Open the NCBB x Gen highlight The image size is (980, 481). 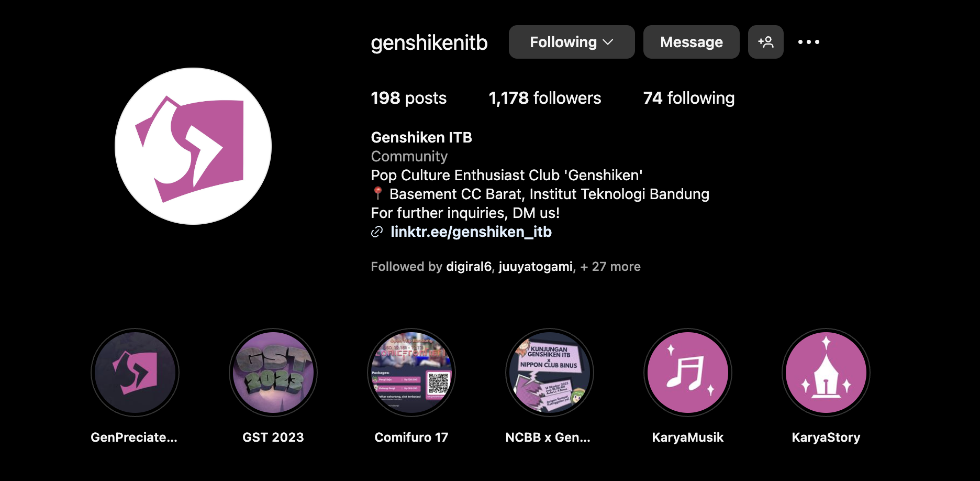click(550, 373)
